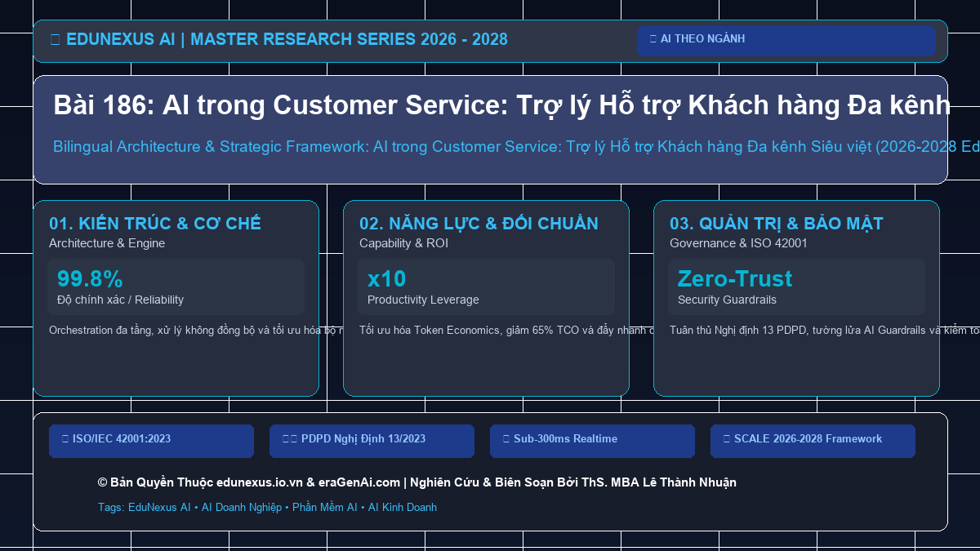Select the ISO/IEC 42001:2023 badge
This screenshot has height=551, width=980.
pyautogui.click(x=151, y=442)
